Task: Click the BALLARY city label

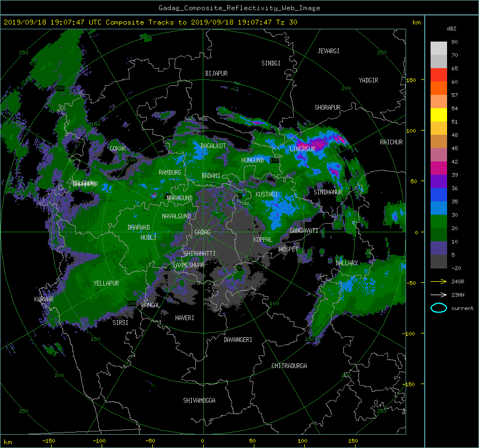Action: coord(346,263)
